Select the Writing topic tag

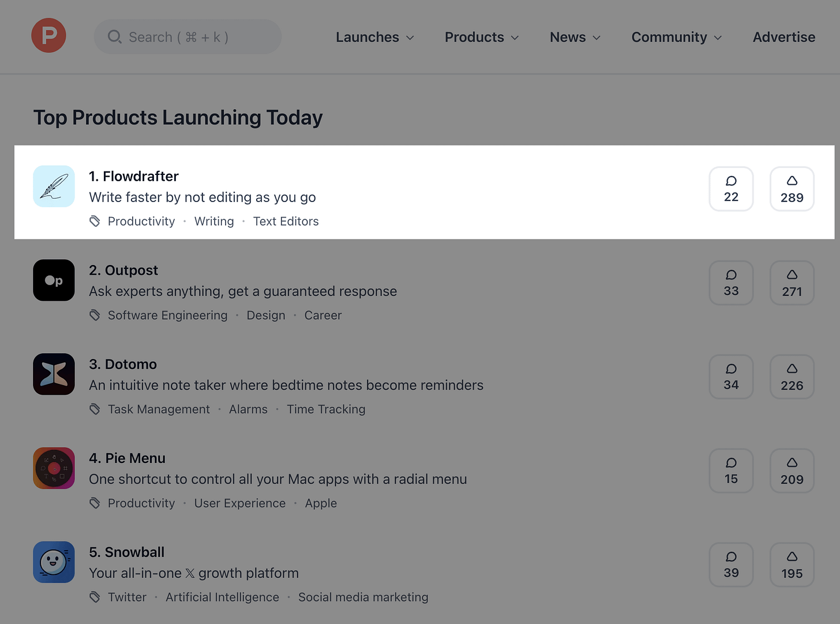pos(214,221)
